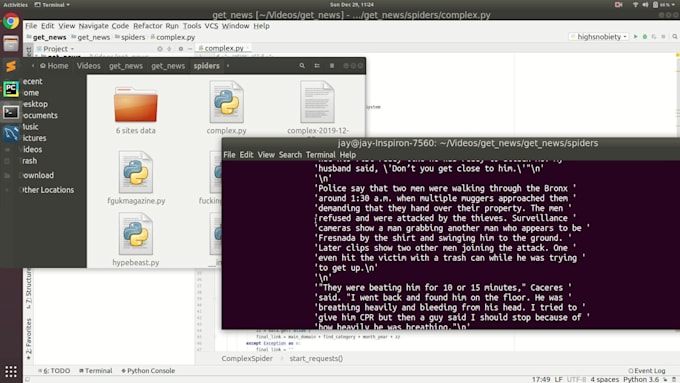Click the path bar forward arrow after spiders
The width and height of the screenshot is (680, 383).
point(228,65)
